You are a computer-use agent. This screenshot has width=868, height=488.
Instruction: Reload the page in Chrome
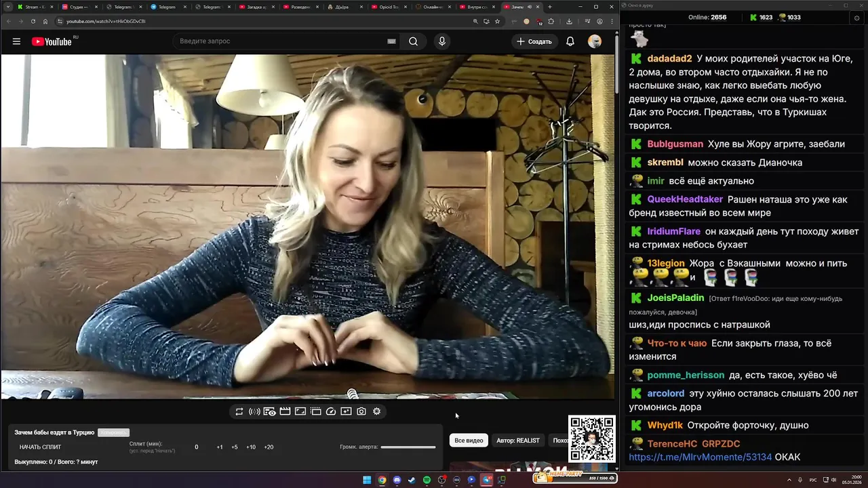coord(33,21)
